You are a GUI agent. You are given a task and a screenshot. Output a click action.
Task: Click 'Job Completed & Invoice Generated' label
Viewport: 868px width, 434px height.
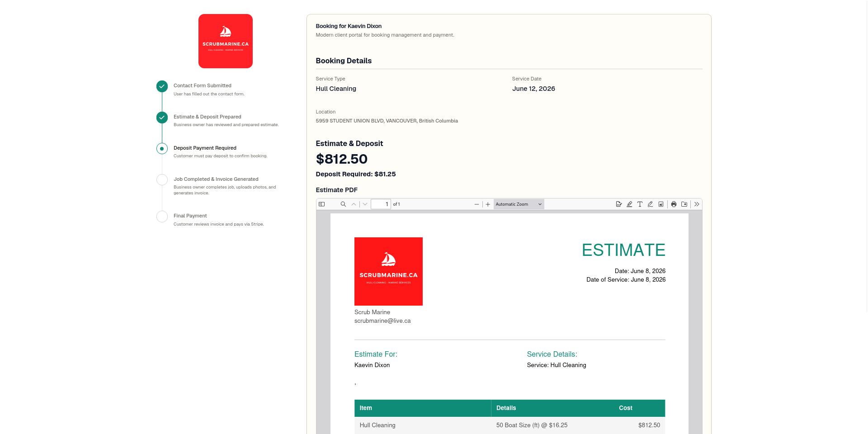coord(216,179)
